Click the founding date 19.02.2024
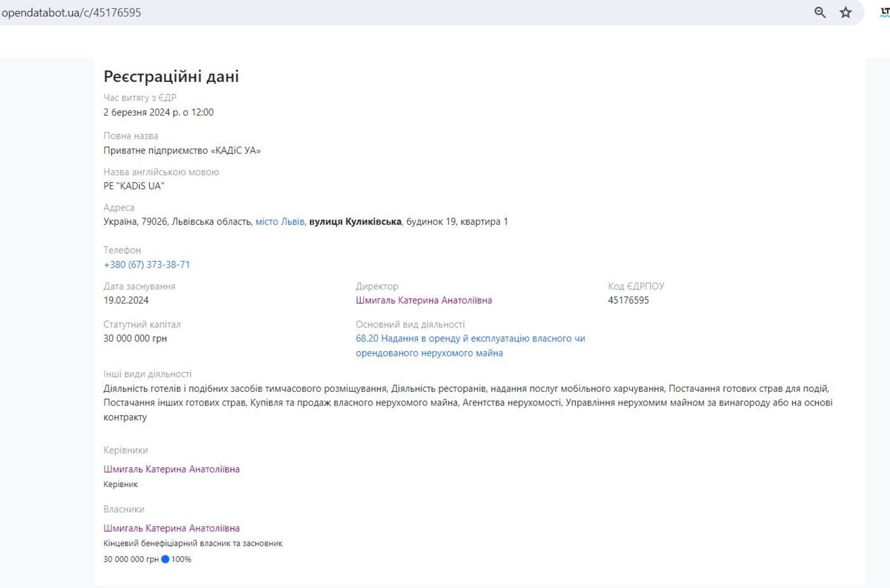The height and width of the screenshot is (588, 890). [126, 300]
